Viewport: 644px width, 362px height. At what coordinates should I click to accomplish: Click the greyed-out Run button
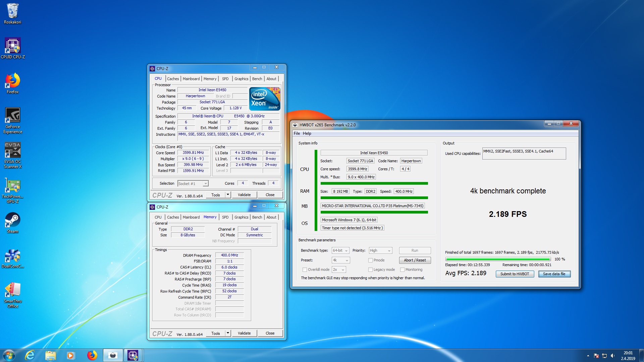pyautogui.click(x=415, y=250)
